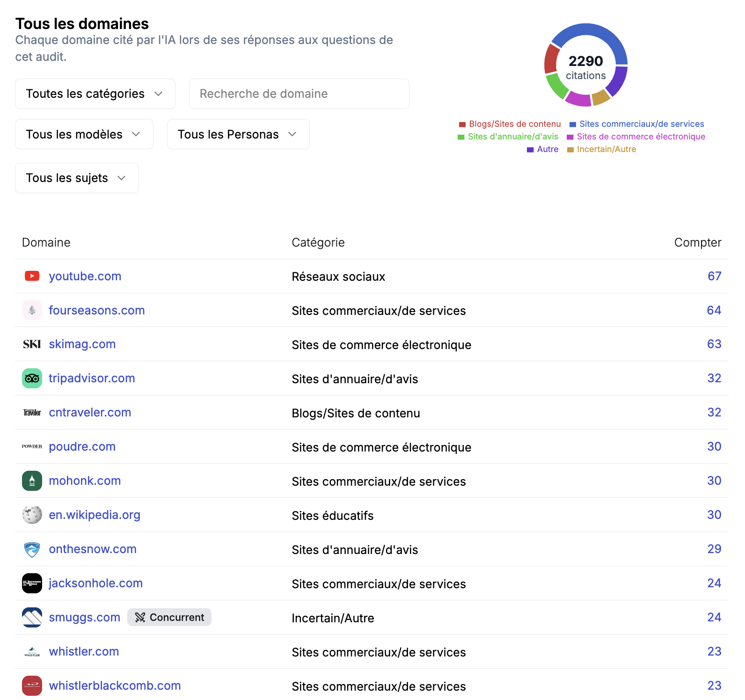Click the Réseaux sociaux category cell

pyautogui.click(x=338, y=277)
